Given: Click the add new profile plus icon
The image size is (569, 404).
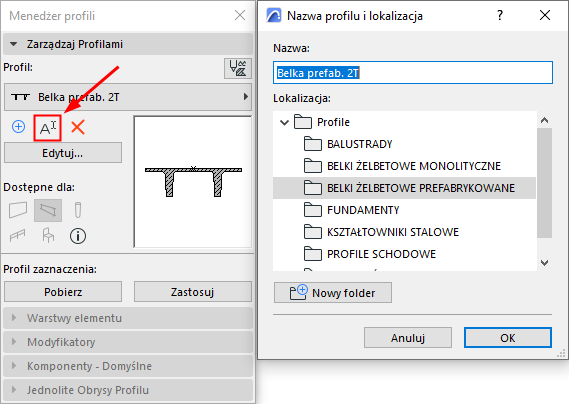Looking at the screenshot, I should tap(19, 127).
